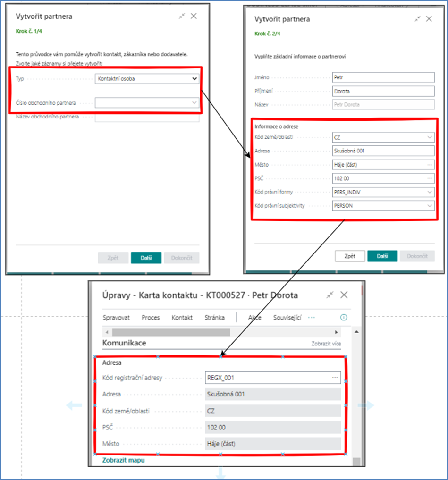Collapse the Krok č. 1/4 dialog window
The height and width of the screenshot is (480, 448).
pyautogui.click(x=182, y=16)
